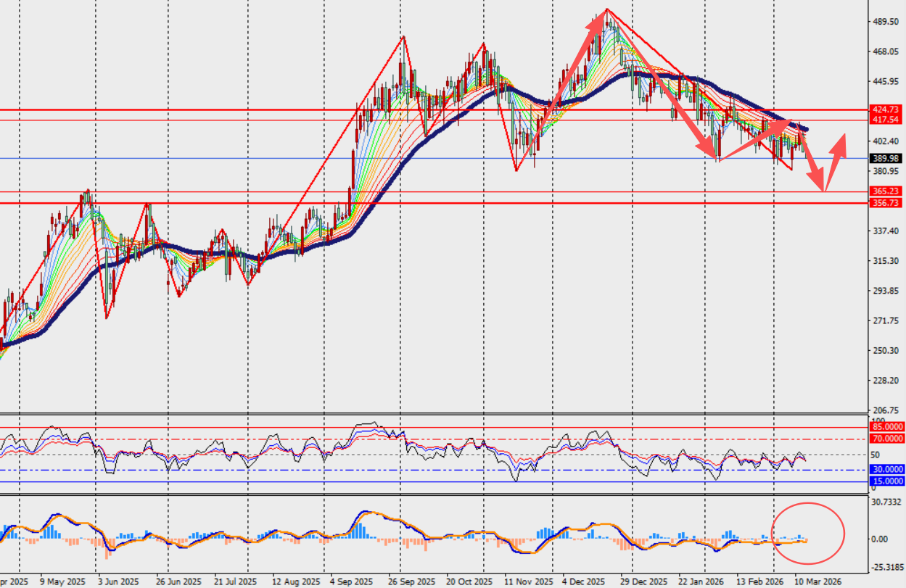Select the 30.0000 oversold level label
Image resolution: width=906 pixels, height=588 pixels.
pos(887,470)
